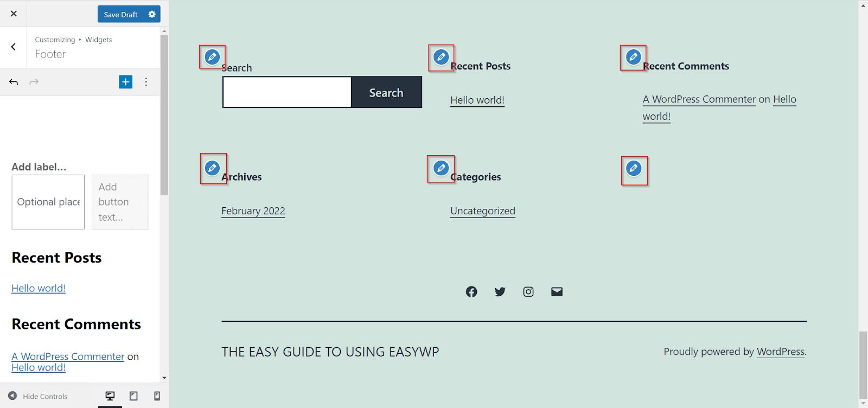This screenshot has height=408, width=868.
Task: Click the Undo arrow icon
Action: [14, 82]
